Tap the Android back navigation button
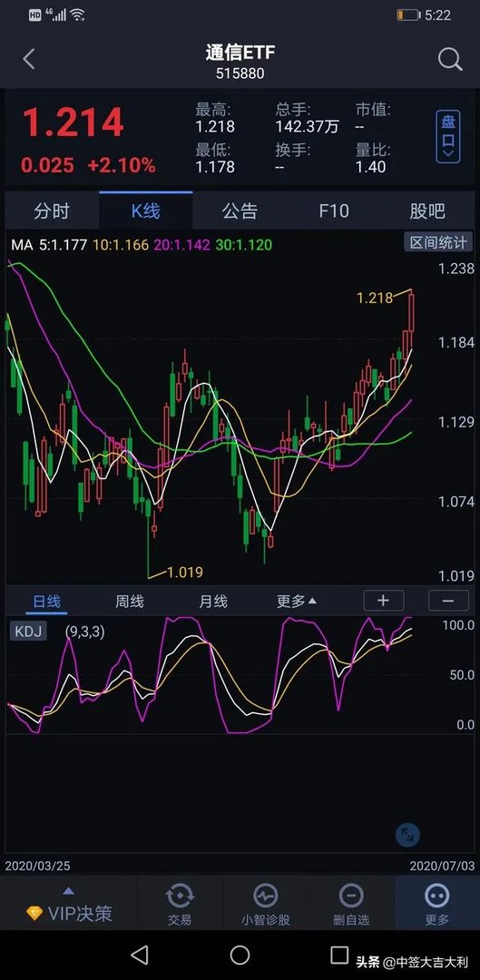This screenshot has height=980, width=480. (140, 955)
